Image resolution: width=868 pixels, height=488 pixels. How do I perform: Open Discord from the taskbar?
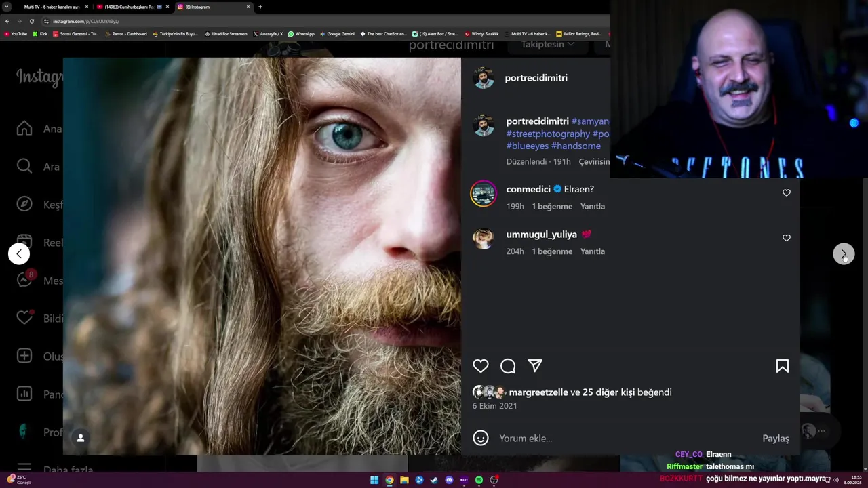click(449, 480)
